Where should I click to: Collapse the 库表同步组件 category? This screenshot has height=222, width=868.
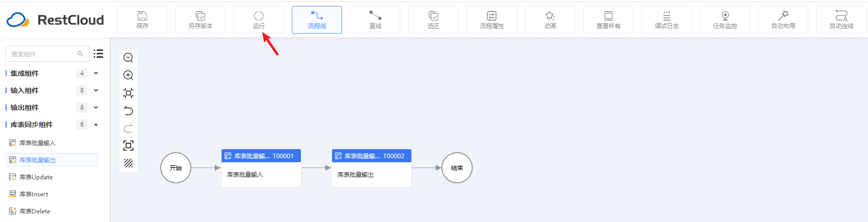[96, 125]
